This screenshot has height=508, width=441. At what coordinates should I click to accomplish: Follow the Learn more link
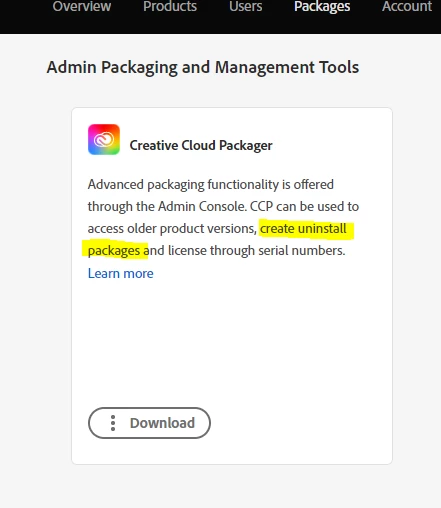pos(121,273)
